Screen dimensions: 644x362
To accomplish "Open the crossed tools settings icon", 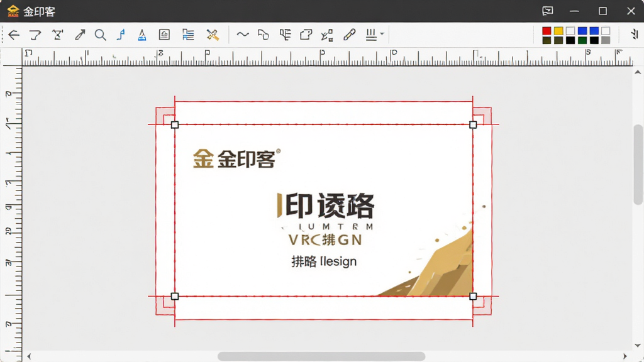I will [213, 35].
